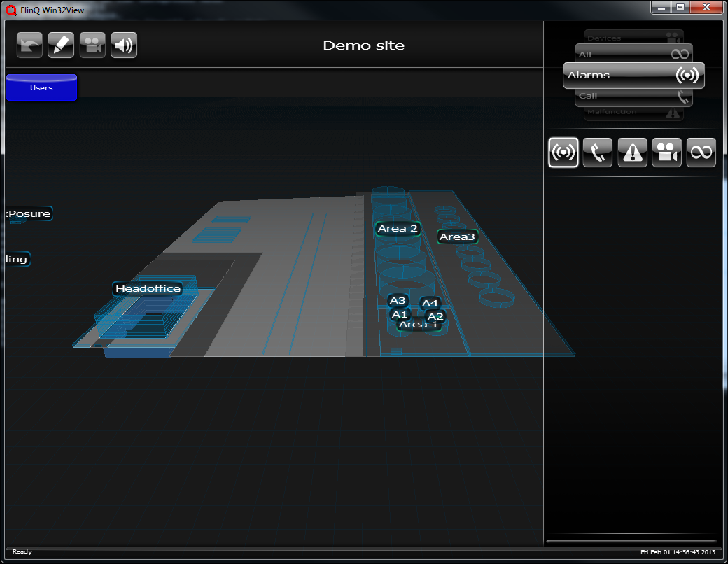
Task: Open the Area 1 map label
Action: tap(419, 325)
